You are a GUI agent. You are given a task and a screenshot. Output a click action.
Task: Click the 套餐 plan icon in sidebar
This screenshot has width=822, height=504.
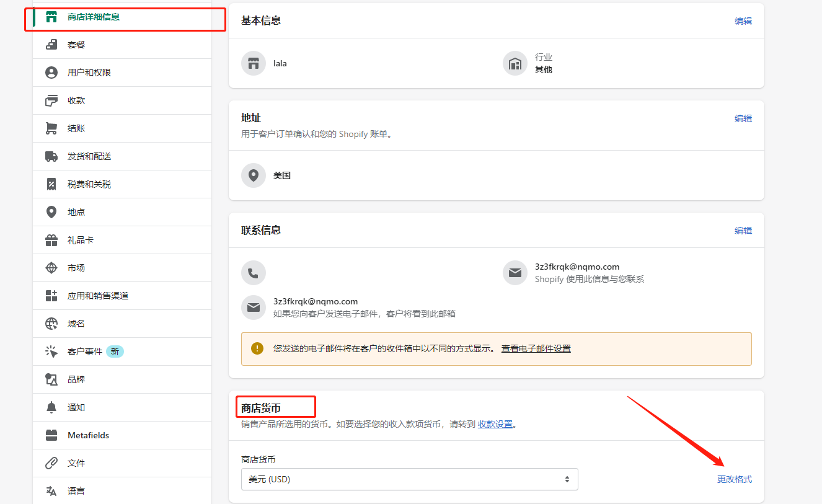(x=51, y=45)
